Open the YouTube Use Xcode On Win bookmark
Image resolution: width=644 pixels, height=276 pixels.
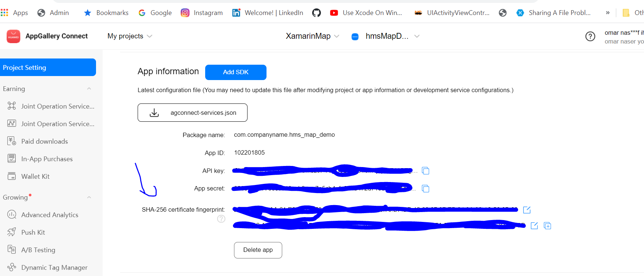click(x=366, y=13)
